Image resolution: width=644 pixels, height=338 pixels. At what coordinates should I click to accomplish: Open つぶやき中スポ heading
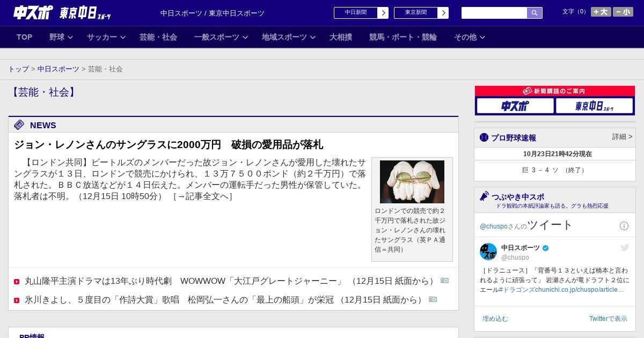click(518, 197)
